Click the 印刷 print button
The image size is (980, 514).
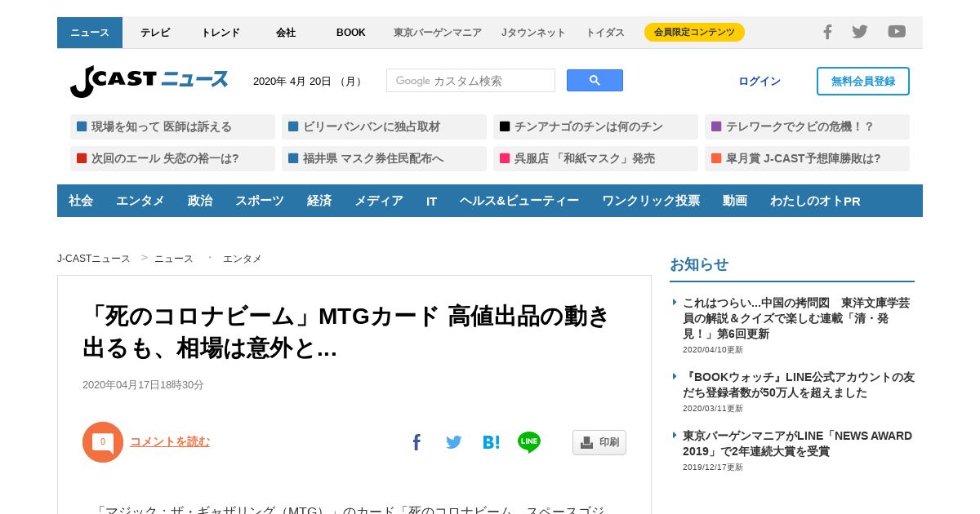[599, 442]
